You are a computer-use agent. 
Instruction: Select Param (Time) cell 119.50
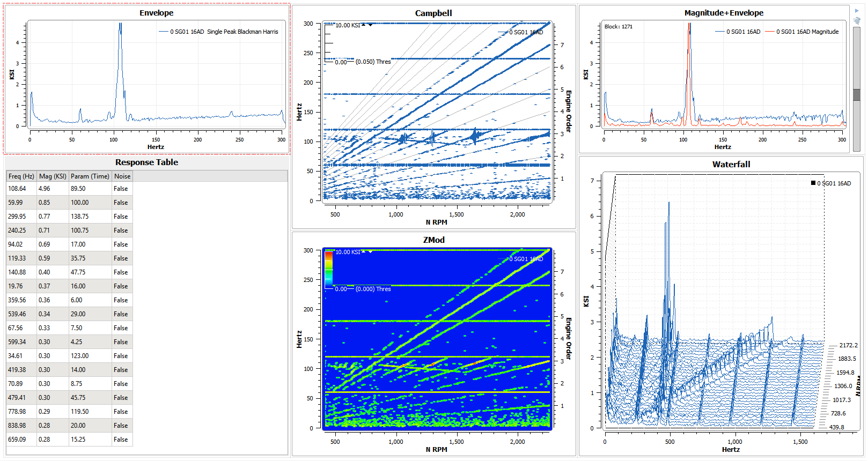tap(90, 412)
